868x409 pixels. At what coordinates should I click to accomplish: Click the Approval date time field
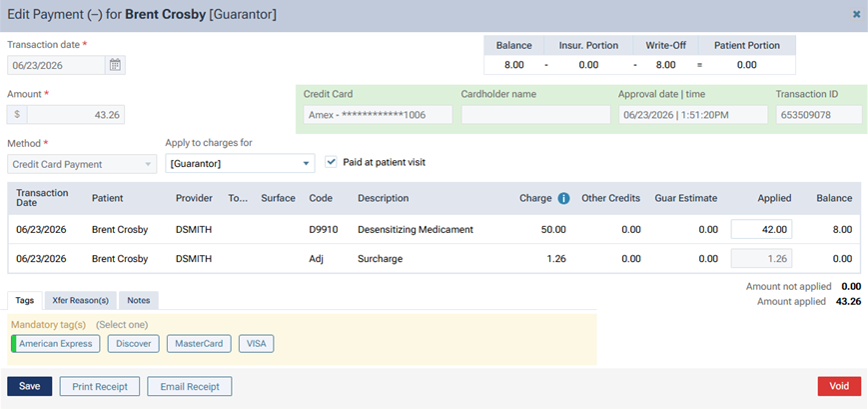click(692, 115)
